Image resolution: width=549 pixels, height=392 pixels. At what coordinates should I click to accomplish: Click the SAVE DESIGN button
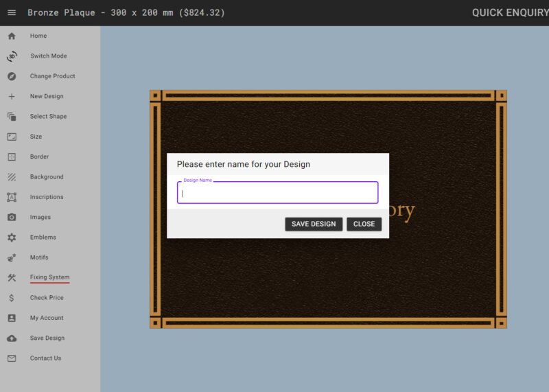pyautogui.click(x=314, y=224)
